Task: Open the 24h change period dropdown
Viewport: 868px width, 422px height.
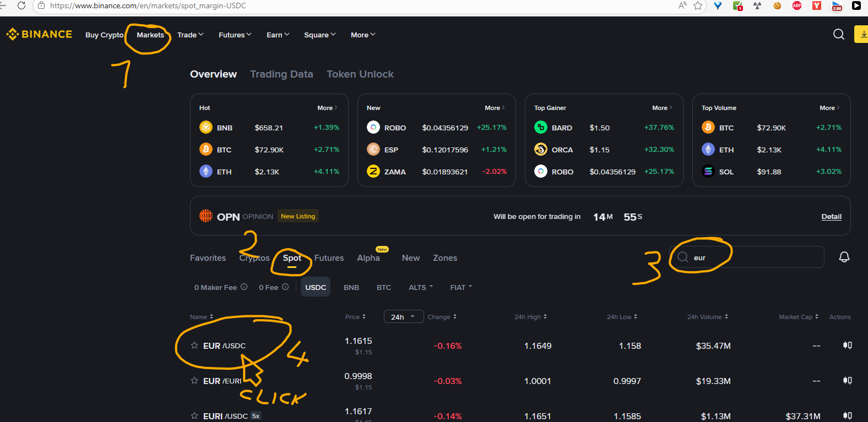Action: point(403,317)
